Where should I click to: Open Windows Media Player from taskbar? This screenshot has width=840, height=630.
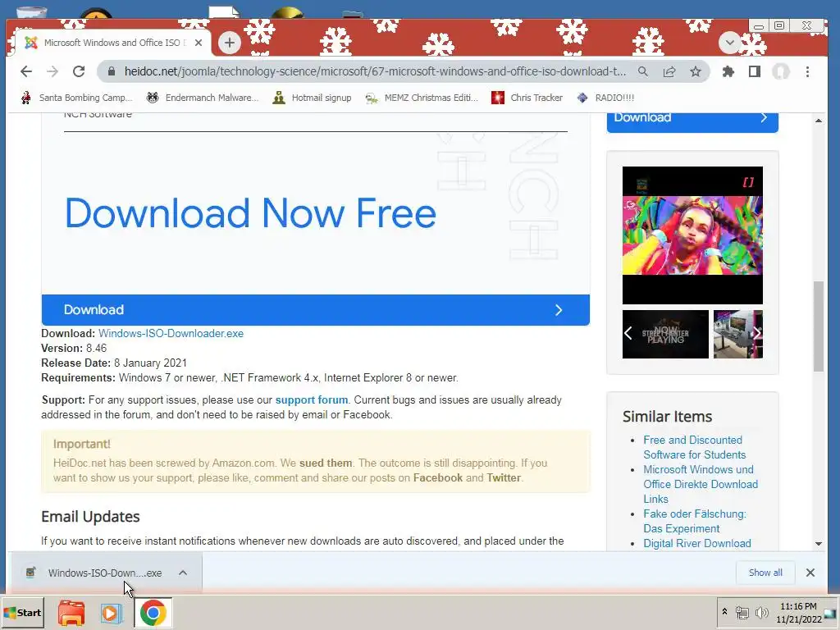(x=112, y=613)
